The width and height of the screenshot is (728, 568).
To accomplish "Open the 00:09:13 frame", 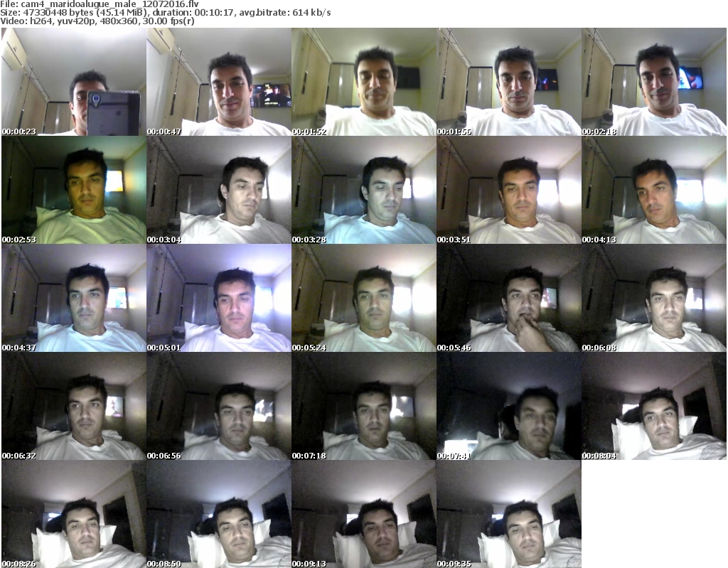I will pyautogui.click(x=364, y=514).
